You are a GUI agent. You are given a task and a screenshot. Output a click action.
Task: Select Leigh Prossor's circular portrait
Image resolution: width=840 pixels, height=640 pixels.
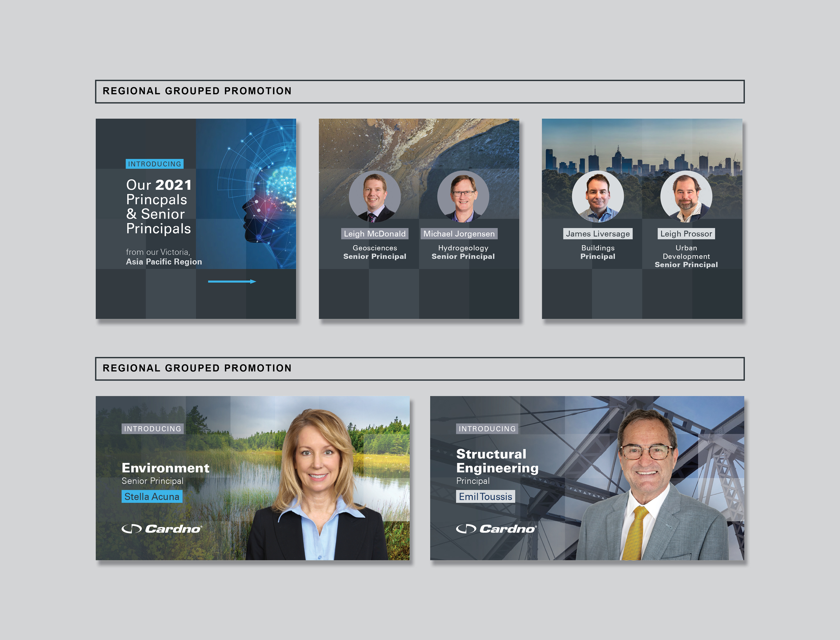tap(686, 197)
